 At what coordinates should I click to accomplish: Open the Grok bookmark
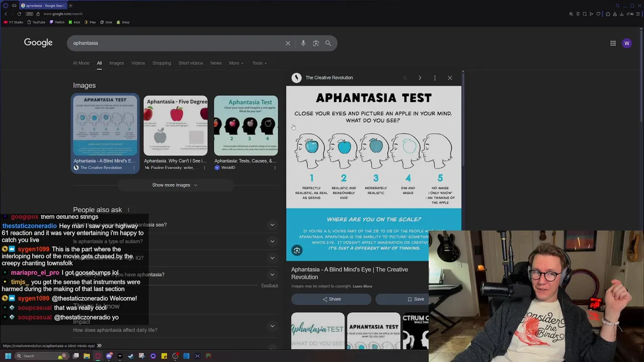pos(106,22)
